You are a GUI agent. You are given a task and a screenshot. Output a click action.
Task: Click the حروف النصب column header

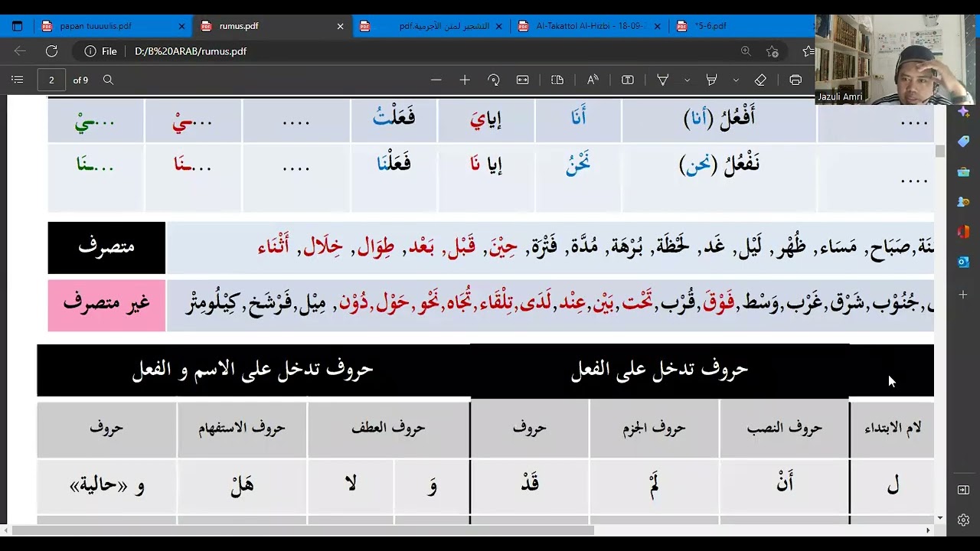785,429
